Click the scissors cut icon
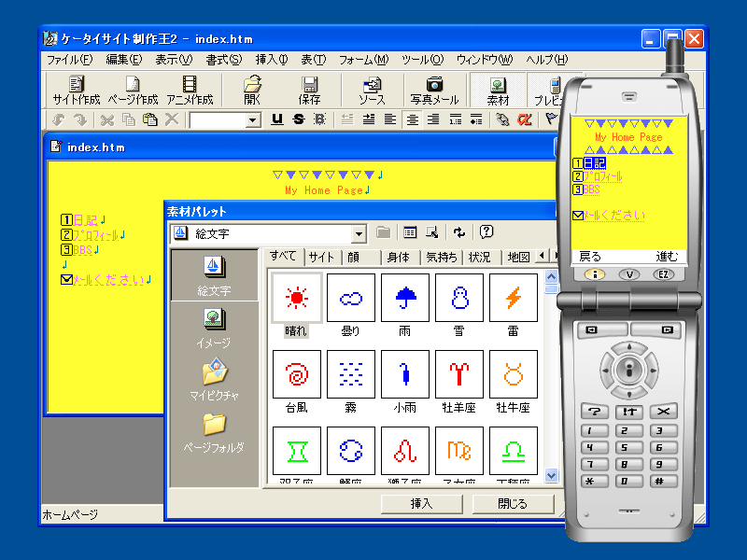Screen dimensions: 747x560 click(x=107, y=119)
